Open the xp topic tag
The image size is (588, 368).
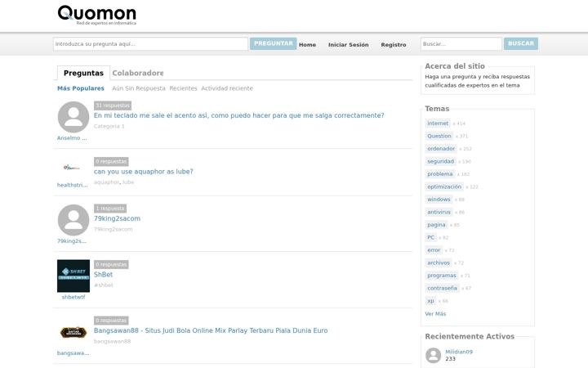pyautogui.click(x=430, y=301)
